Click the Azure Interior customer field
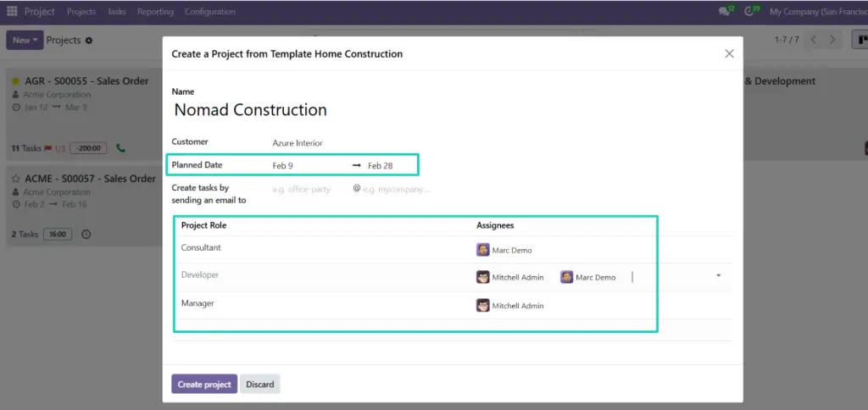This screenshot has width=868, height=410. [298, 143]
